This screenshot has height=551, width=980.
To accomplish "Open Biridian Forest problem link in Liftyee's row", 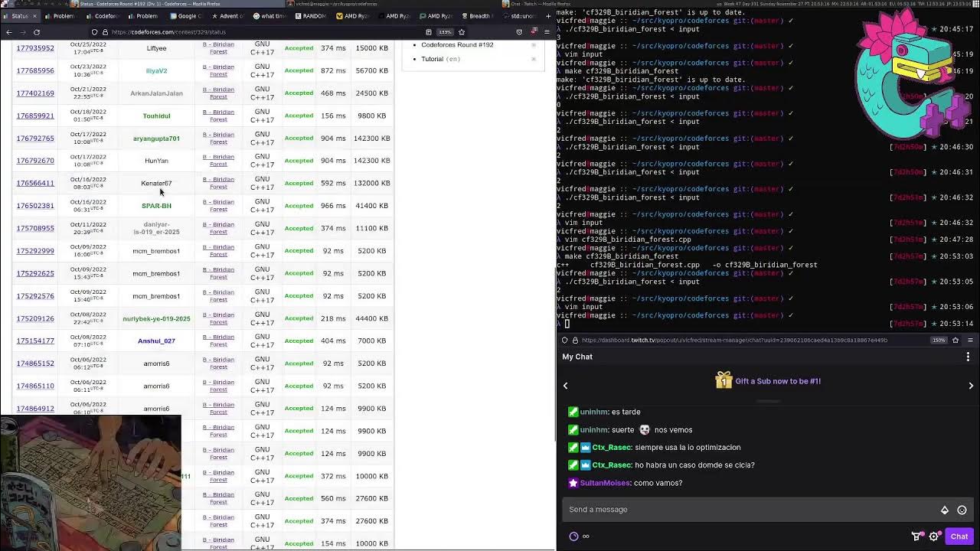I will click(218, 48).
